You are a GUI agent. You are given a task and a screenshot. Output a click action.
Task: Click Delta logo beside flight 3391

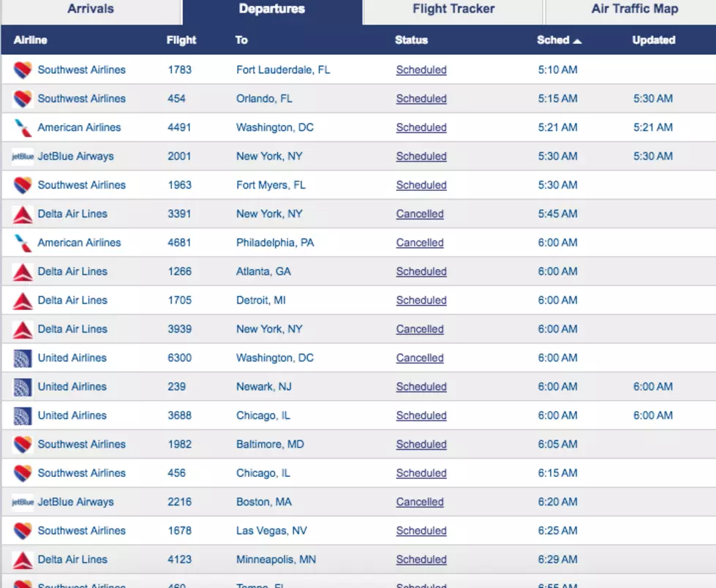[23, 214]
